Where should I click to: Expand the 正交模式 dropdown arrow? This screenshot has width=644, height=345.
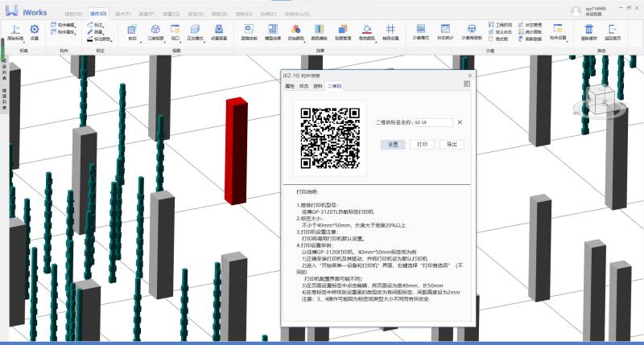click(x=205, y=41)
